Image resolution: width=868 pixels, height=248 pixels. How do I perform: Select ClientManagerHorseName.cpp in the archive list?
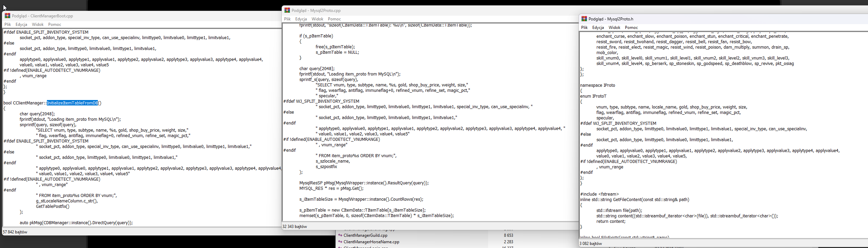pos(371,242)
